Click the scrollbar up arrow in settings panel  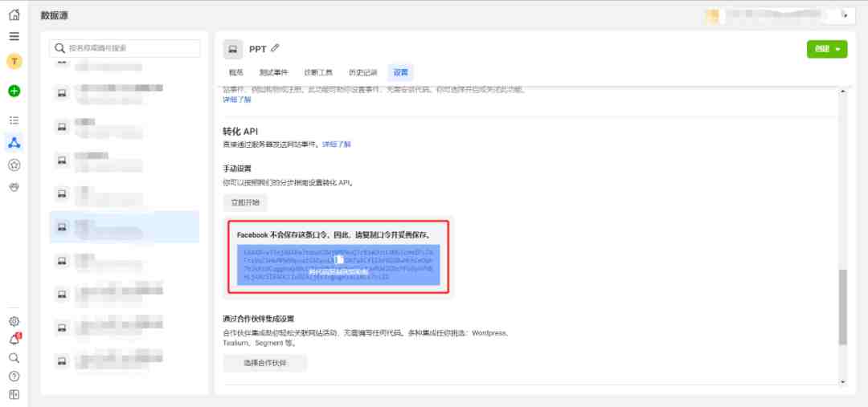tap(842, 92)
